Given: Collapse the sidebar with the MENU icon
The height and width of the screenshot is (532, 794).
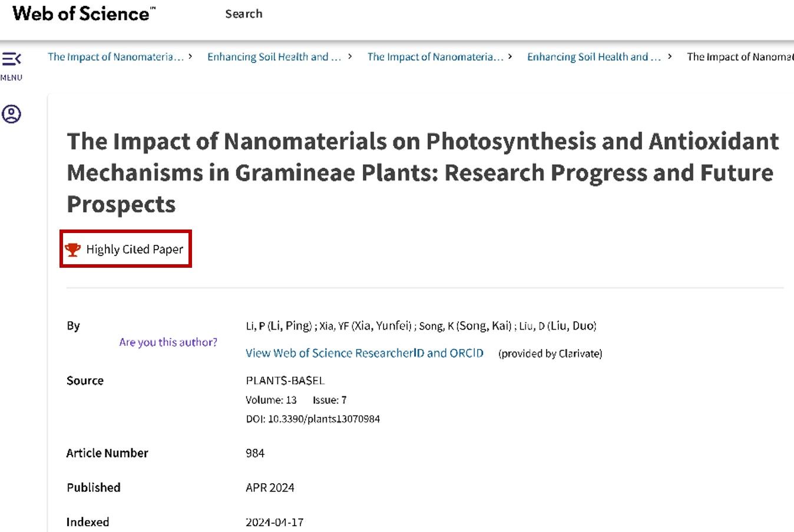Looking at the screenshot, I should click(11, 59).
